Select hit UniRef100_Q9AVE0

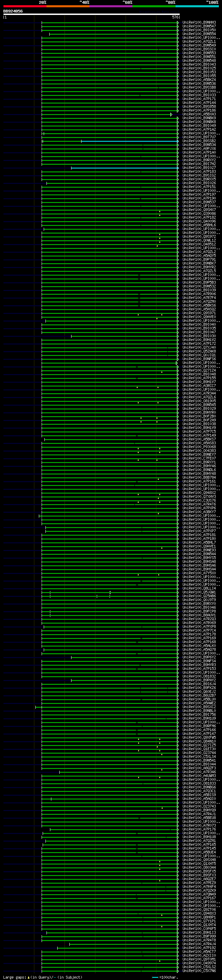pos(199,317)
